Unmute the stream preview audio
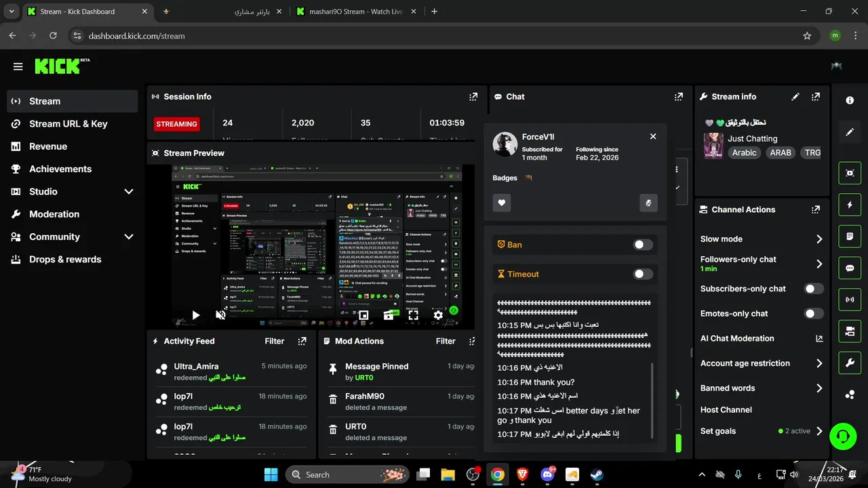 [220, 315]
